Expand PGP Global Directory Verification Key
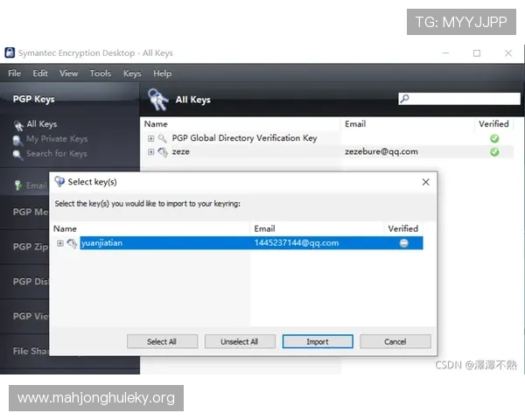This screenshot has height=420, width=525. click(x=151, y=138)
